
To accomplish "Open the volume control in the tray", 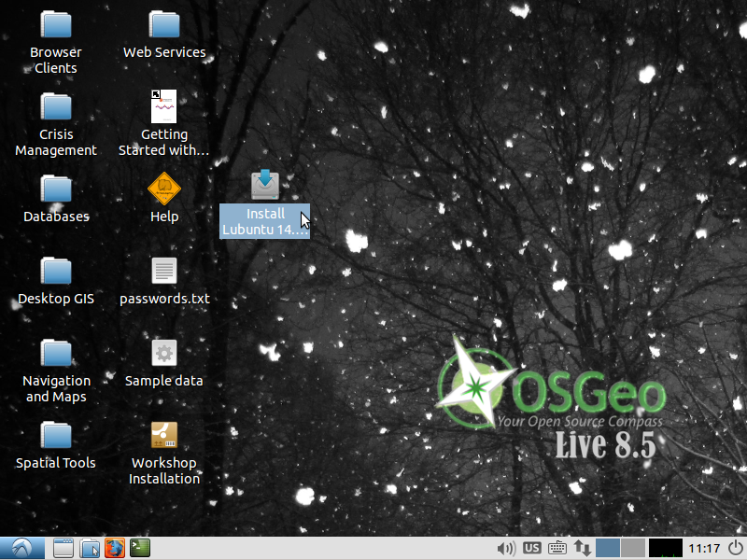I will 506,549.
